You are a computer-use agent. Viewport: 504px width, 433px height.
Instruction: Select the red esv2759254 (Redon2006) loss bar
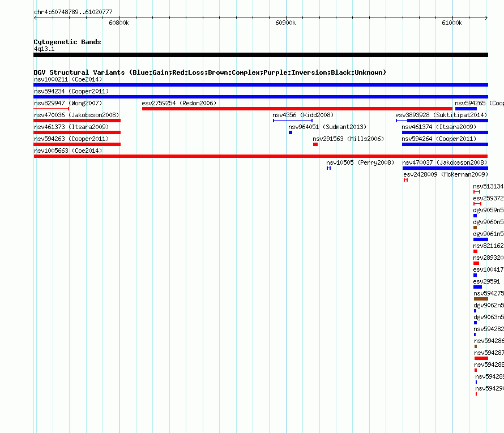[297, 109]
